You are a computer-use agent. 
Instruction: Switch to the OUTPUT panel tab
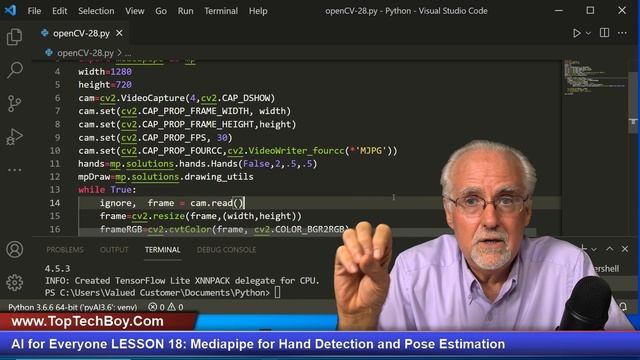(114, 250)
